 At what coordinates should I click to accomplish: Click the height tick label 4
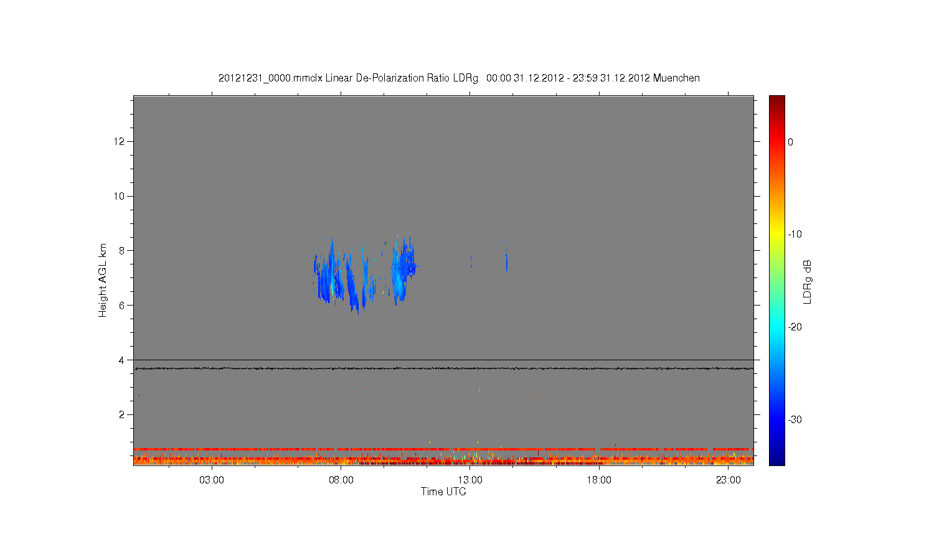[x=122, y=360]
